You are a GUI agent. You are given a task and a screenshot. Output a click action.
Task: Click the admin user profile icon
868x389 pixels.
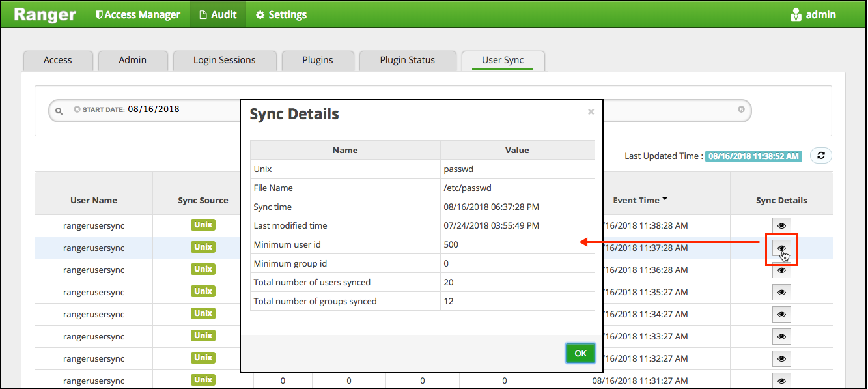coord(796,14)
